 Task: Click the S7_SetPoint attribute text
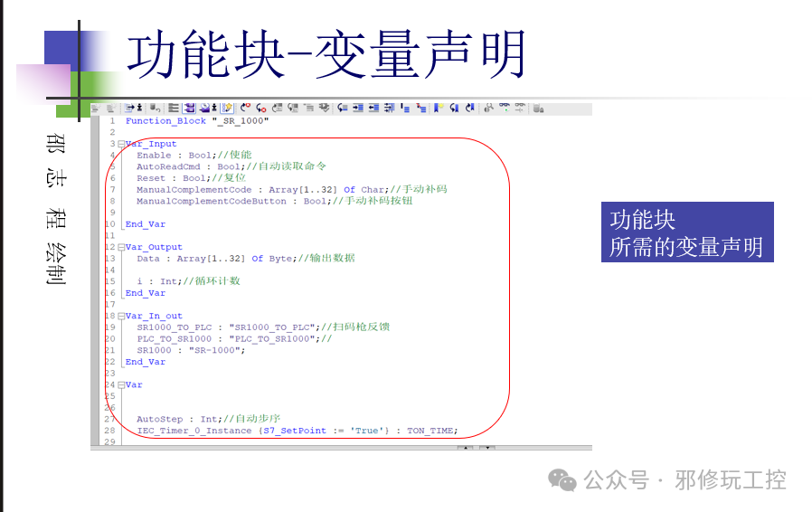click(x=295, y=431)
